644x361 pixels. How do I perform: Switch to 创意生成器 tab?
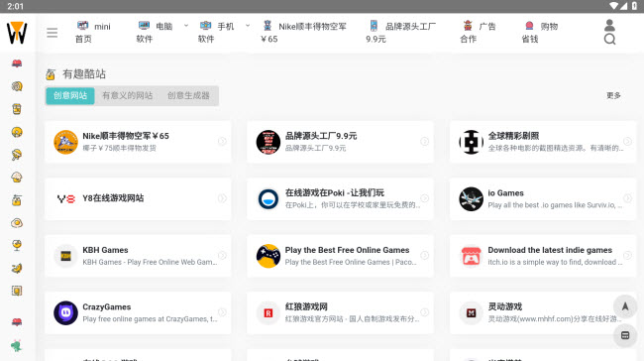click(x=188, y=96)
